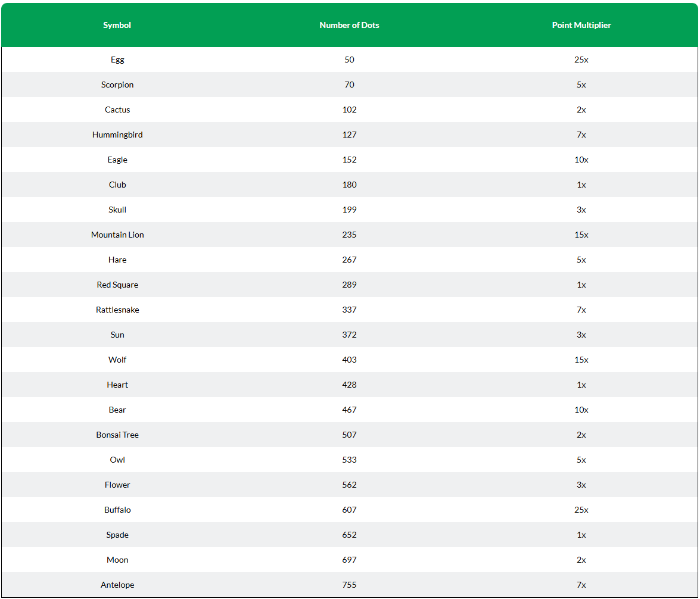Select the Rattlesnake row label
Viewport: 700px width, 599px height.
coord(117,310)
